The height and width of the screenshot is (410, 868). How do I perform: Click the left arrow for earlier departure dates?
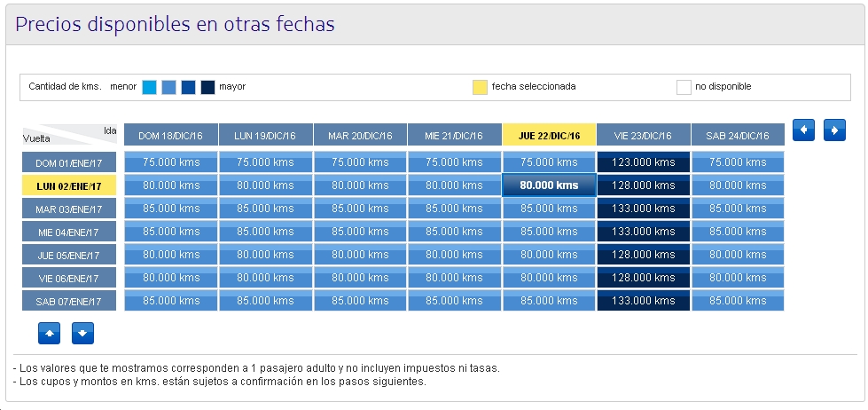coord(803,130)
